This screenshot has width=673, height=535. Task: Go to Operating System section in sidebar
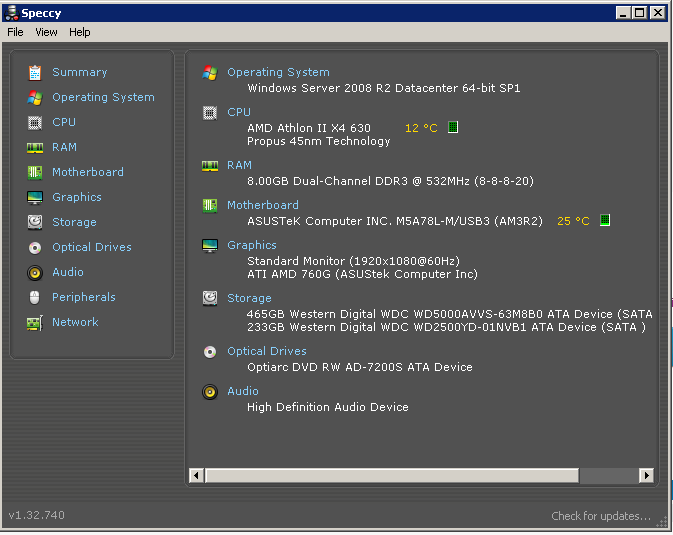point(103,97)
